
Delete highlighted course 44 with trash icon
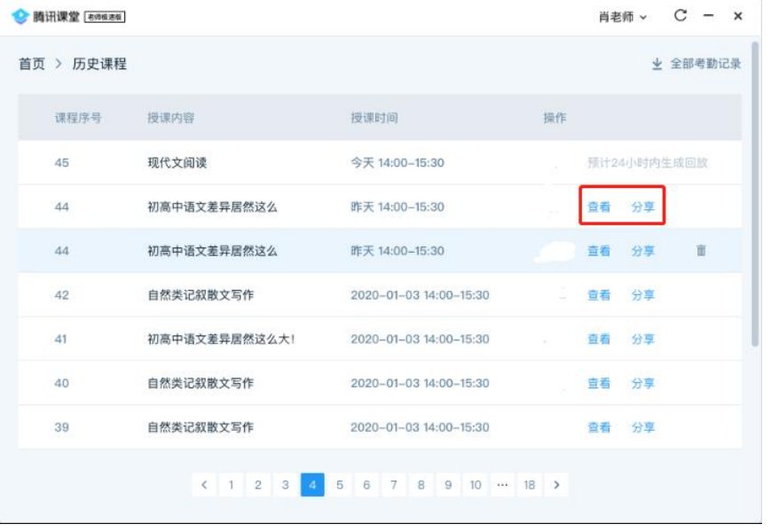pyautogui.click(x=701, y=251)
